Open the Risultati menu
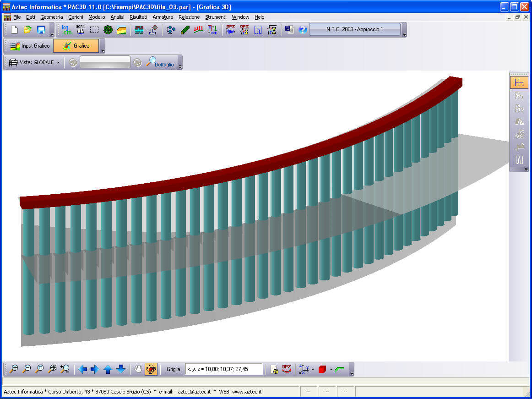The width and height of the screenshot is (532, 399). [x=138, y=17]
